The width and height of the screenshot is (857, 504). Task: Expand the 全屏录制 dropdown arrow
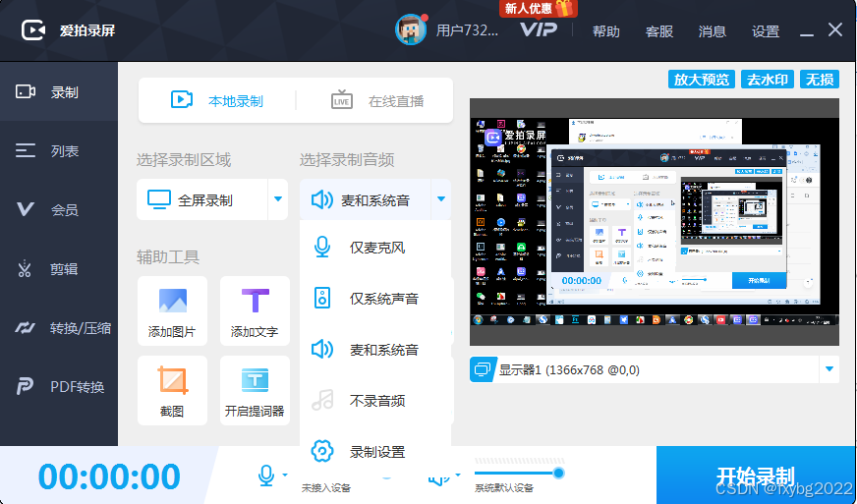278,199
